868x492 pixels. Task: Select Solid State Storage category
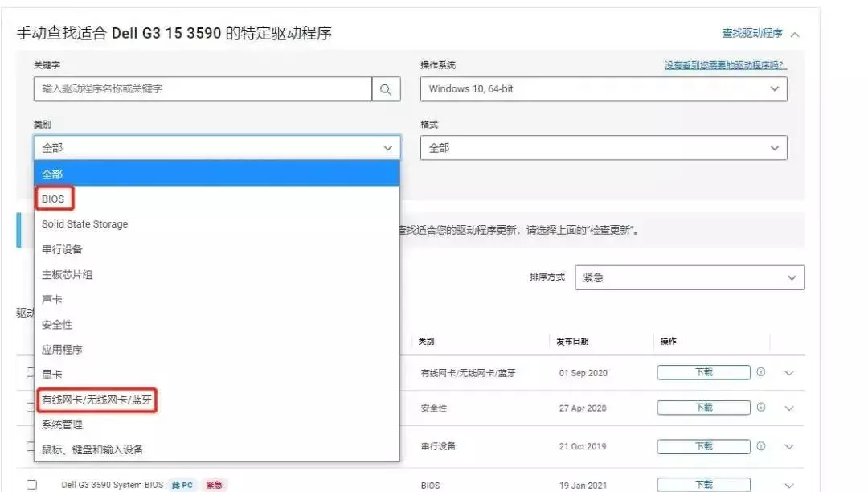[x=217, y=224]
